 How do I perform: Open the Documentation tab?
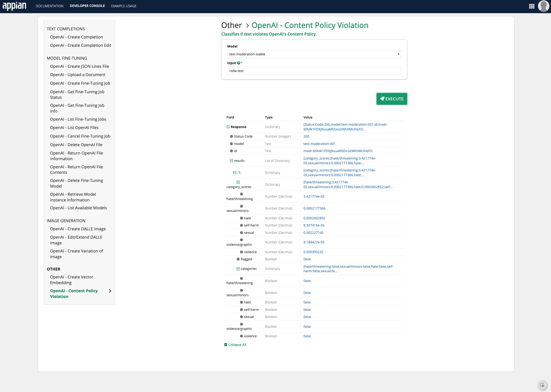[50, 6]
